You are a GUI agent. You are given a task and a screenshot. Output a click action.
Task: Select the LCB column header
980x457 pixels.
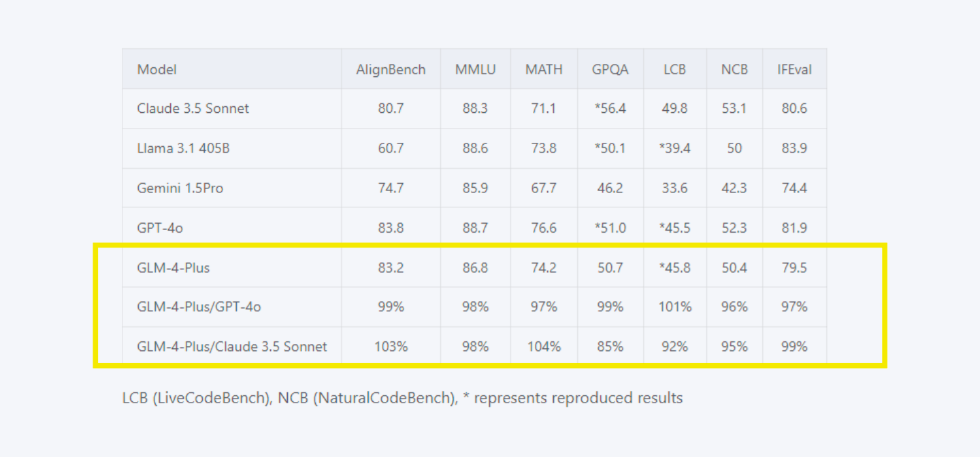pyautogui.click(x=674, y=69)
